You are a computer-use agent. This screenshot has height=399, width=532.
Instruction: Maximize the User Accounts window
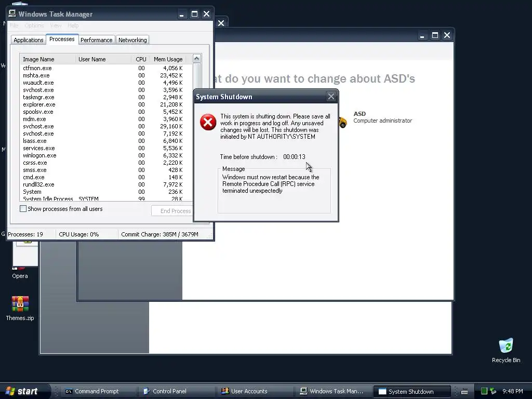(435, 35)
